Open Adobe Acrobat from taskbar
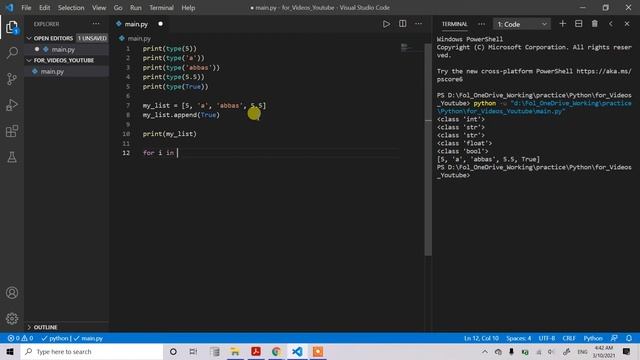Screen dimensions: 640x360 tap(256, 351)
